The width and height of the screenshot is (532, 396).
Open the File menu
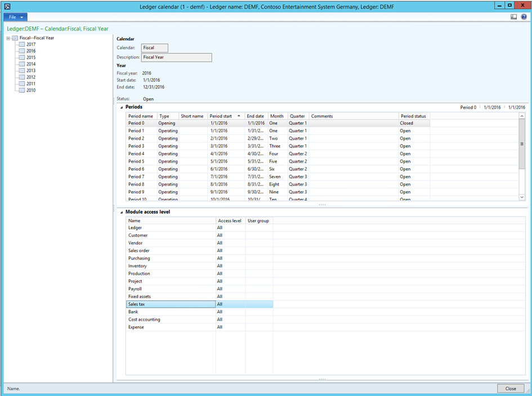(15, 17)
